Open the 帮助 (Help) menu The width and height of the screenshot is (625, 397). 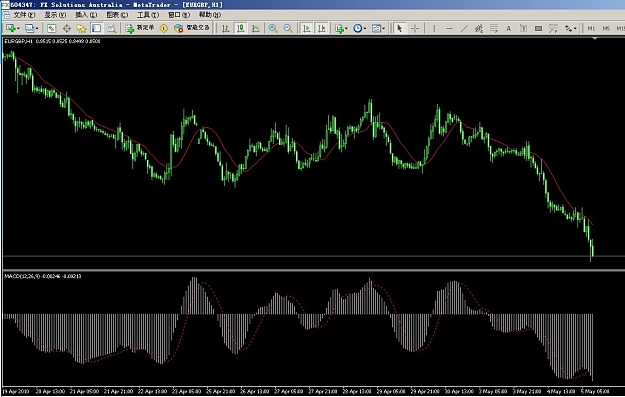[210, 15]
